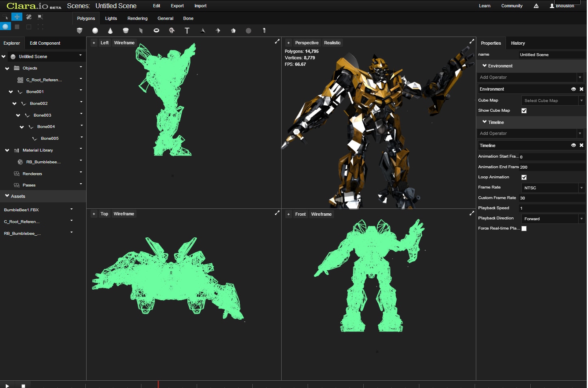Activate the scale tool
This screenshot has height=388, width=588.
(40, 17)
